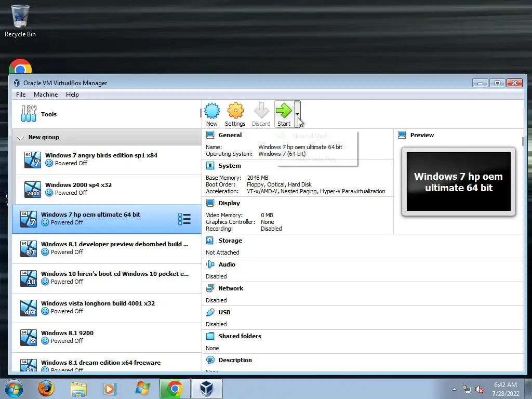Click the Audio speaker icon
This screenshot has width=532, height=399.
point(210,264)
